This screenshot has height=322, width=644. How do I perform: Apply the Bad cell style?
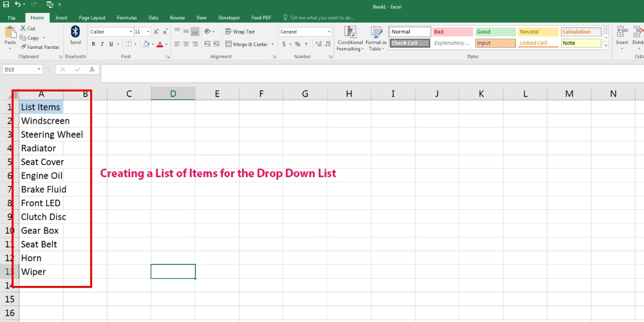[x=453, y=32]
